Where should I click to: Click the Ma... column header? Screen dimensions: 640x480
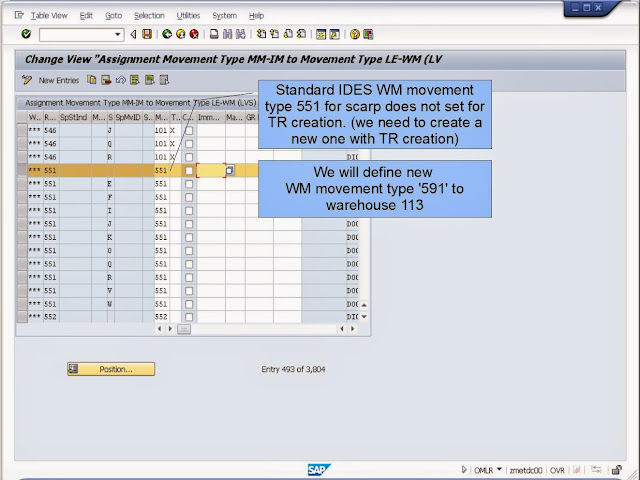235,118
